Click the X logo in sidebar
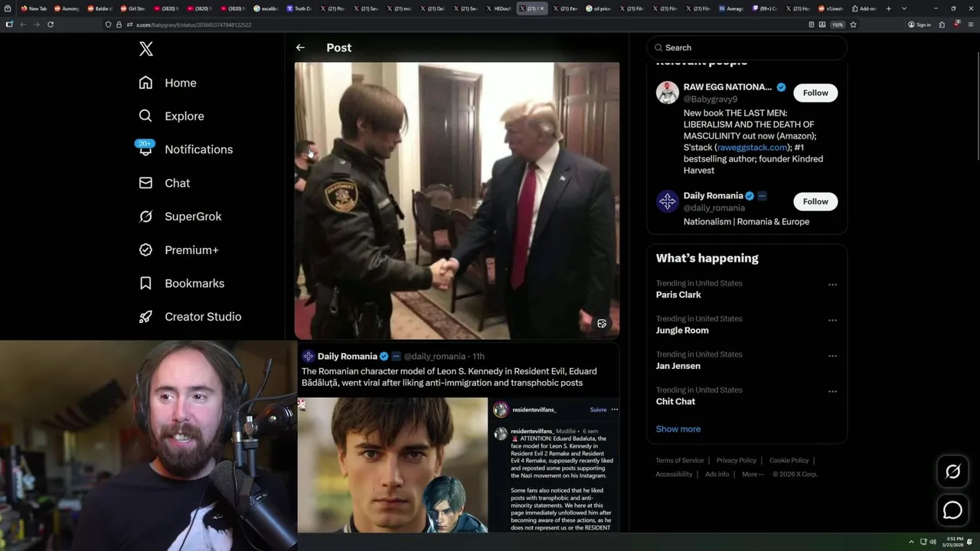Viewport: 980px width, 551px height. [146, 49]
